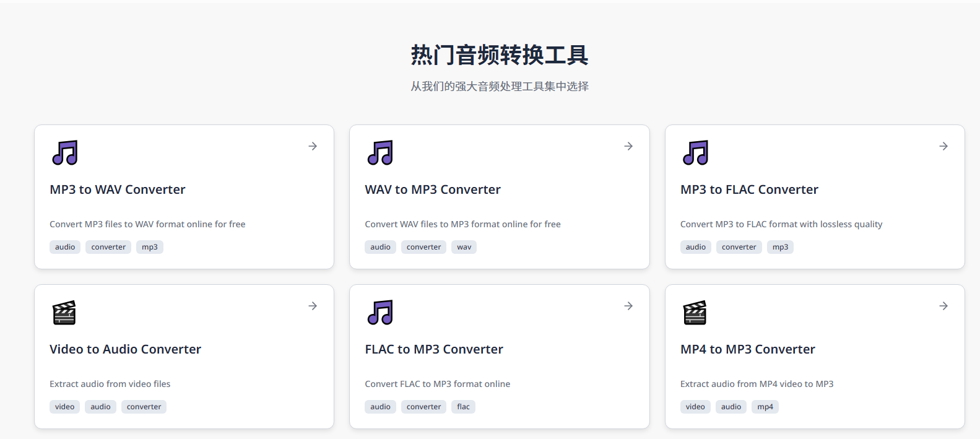Select the audio tag on WAV to MP3 card
Image resolution: width=980 pixels, height=439 pixels.
click(x=380, y=247)
